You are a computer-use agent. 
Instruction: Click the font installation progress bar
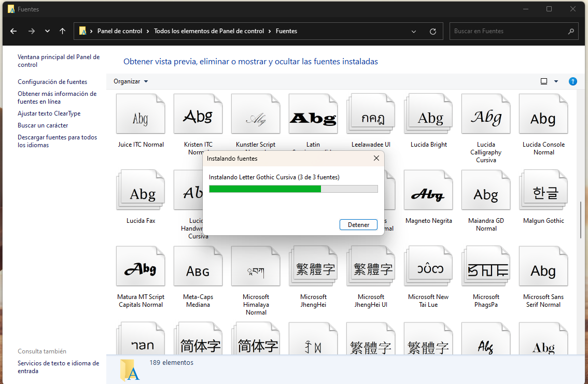point(293,189)
